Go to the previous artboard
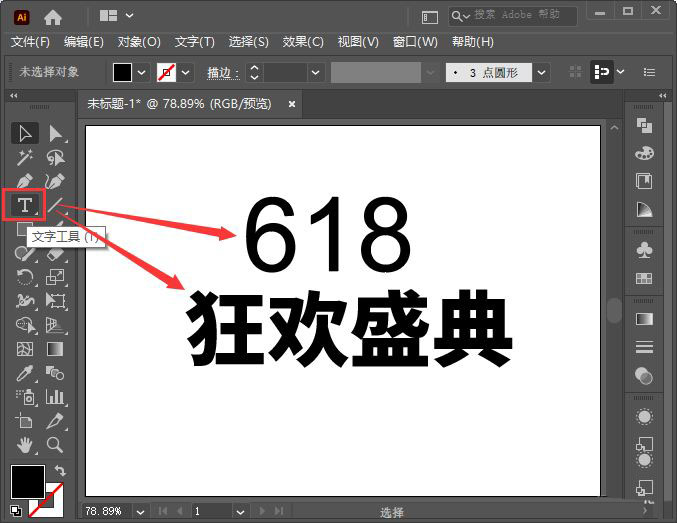Image resolution: width=677 pixels, height=523 pixels. point(180,511)
